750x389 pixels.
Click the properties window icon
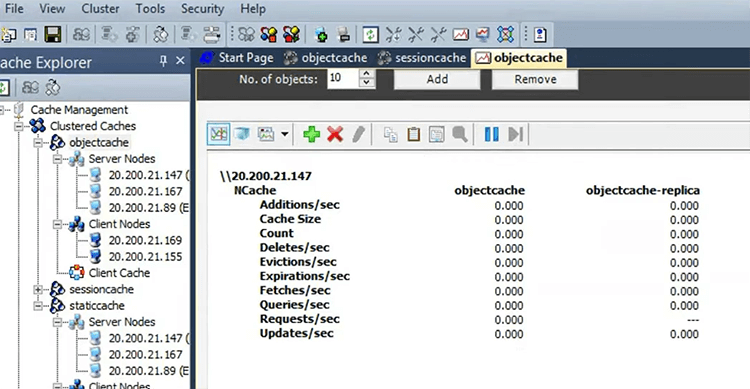(436, 134)
